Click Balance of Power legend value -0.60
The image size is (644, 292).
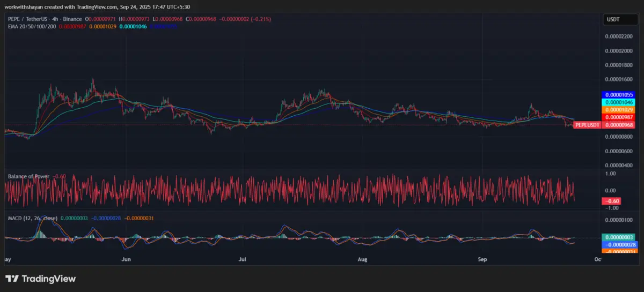pyautogui.click(x=59, y=176)
